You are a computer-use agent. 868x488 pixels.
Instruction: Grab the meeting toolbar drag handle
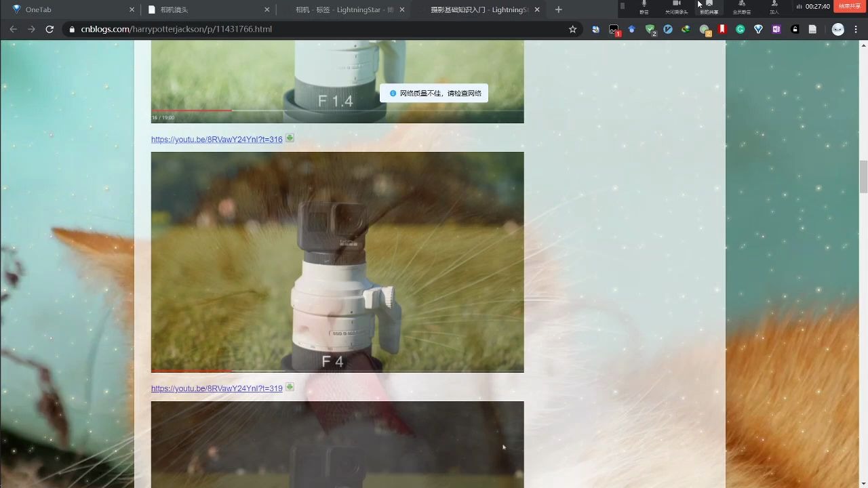point(623,6)
